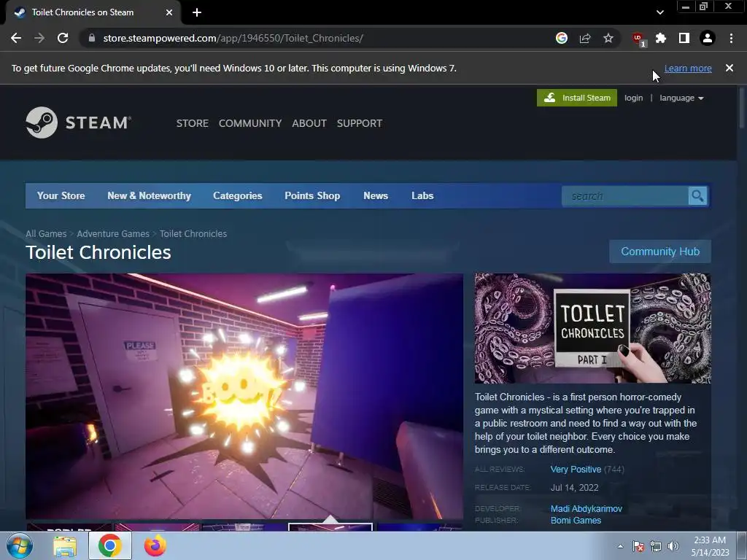Click Toilet Chronicles breadcrumb

click(193, 234)
